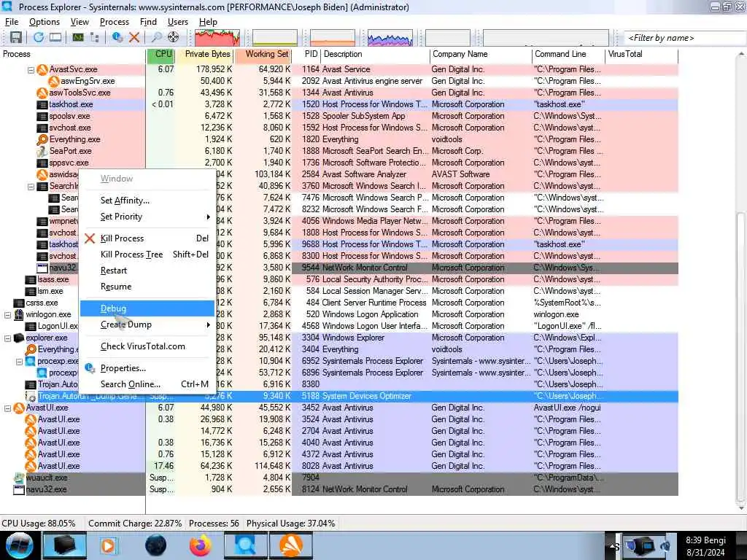Collapse the SearchIndexer tree node
This screenshot has width=747, height=560.
[31, 187]
